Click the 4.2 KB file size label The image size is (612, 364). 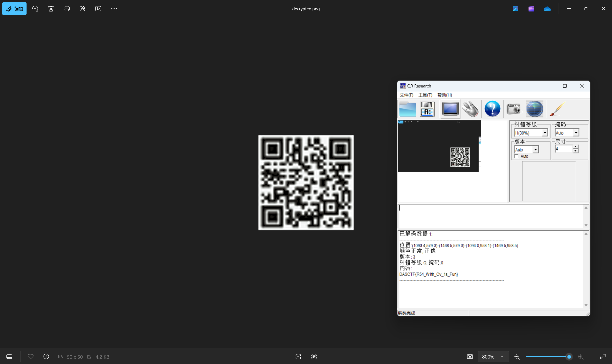point(102,357)
